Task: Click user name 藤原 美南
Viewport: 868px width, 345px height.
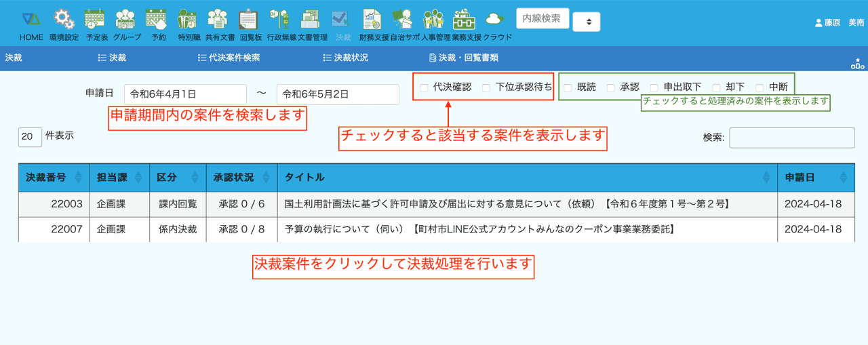Action: (x=840, y=22)
